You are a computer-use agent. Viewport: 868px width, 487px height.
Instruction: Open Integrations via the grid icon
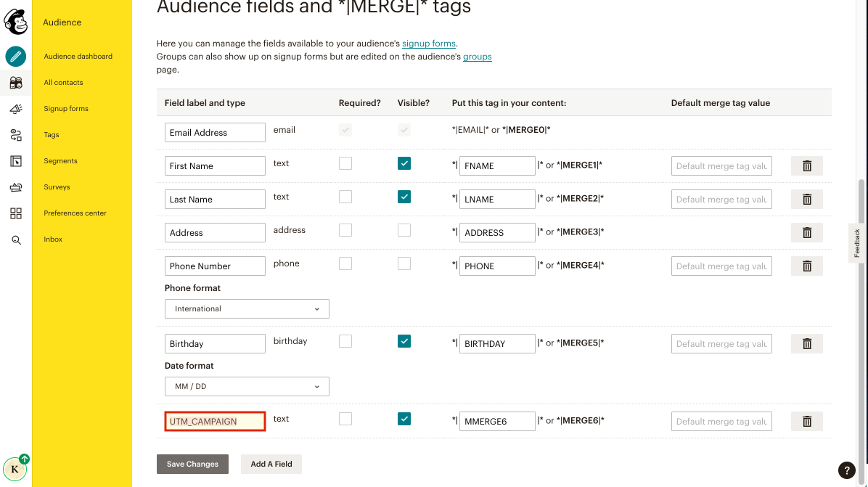point(16,213)
